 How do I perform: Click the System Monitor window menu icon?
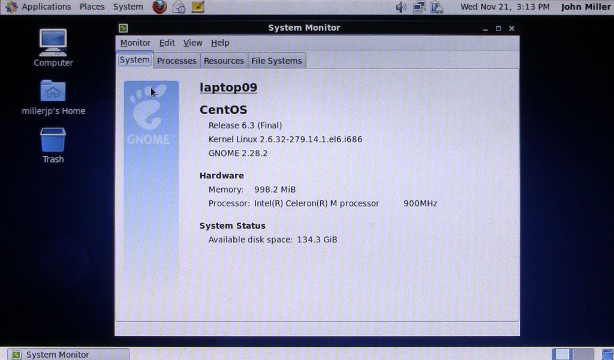[123, 28]
